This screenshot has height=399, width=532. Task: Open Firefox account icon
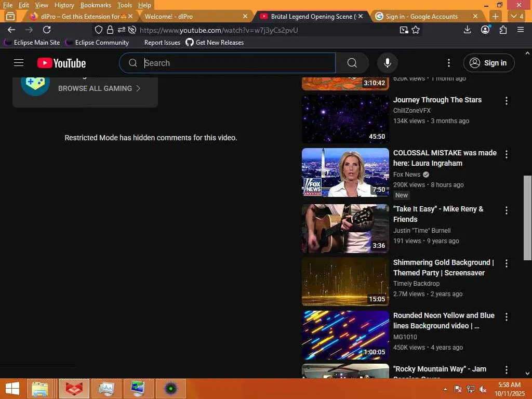pyautogui.click(x=485, y=30)
